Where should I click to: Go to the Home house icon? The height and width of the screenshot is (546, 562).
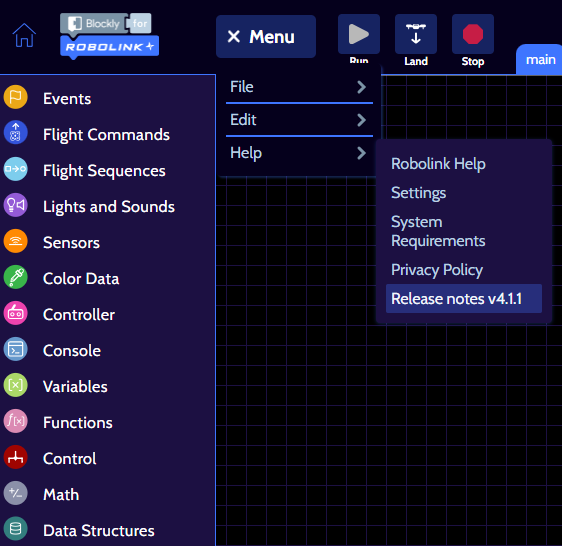tap(24, 35)
